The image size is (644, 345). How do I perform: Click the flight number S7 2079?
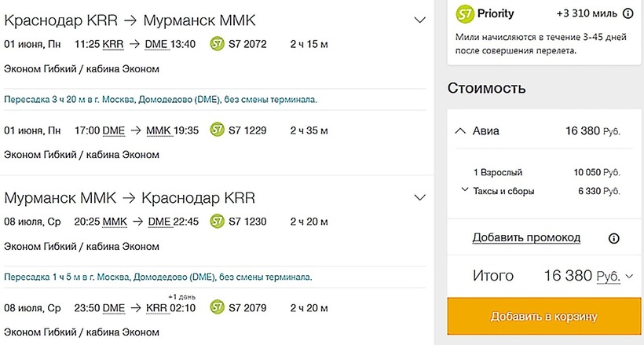(248, 308)
